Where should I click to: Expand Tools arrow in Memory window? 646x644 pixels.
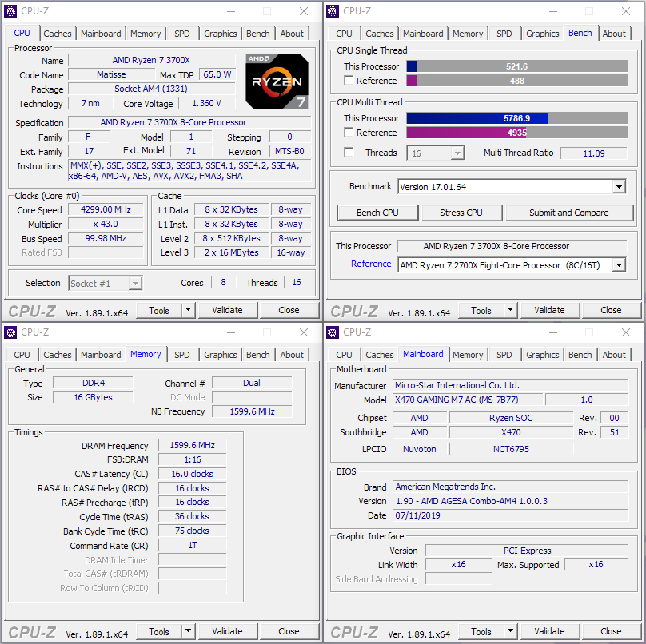[x=188, y=631]
